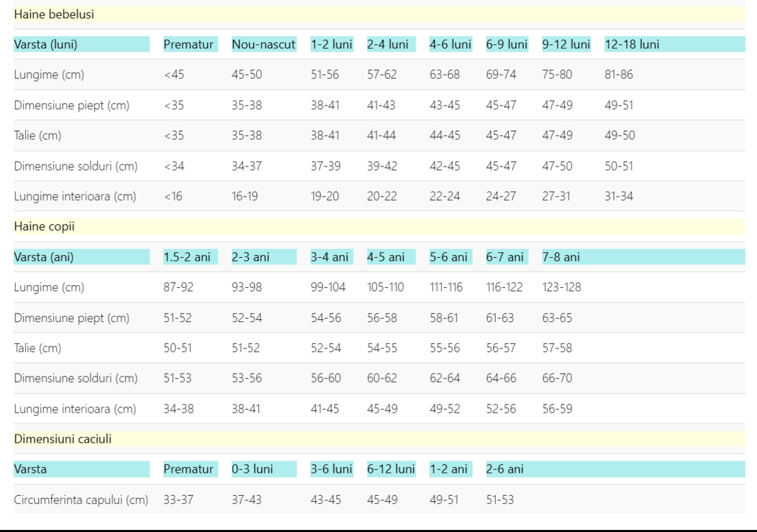Select the Nou-nascut column header

pyautogui.click(x=263, y=44)
